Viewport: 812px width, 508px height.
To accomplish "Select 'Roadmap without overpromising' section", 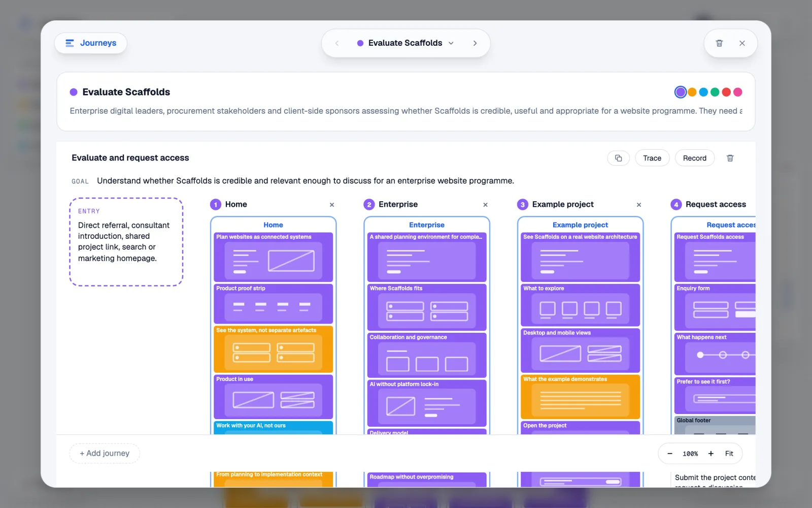I will [x=427, y=480].
